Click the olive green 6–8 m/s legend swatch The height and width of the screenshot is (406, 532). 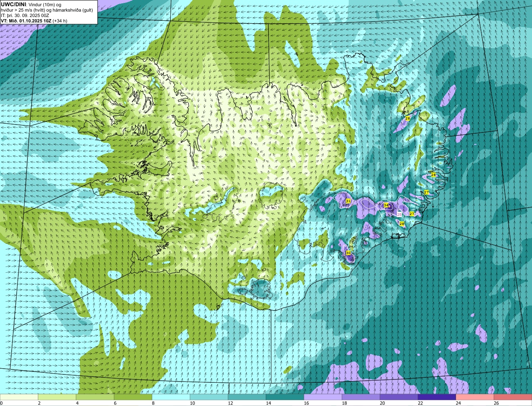click(x=133, y=397)
